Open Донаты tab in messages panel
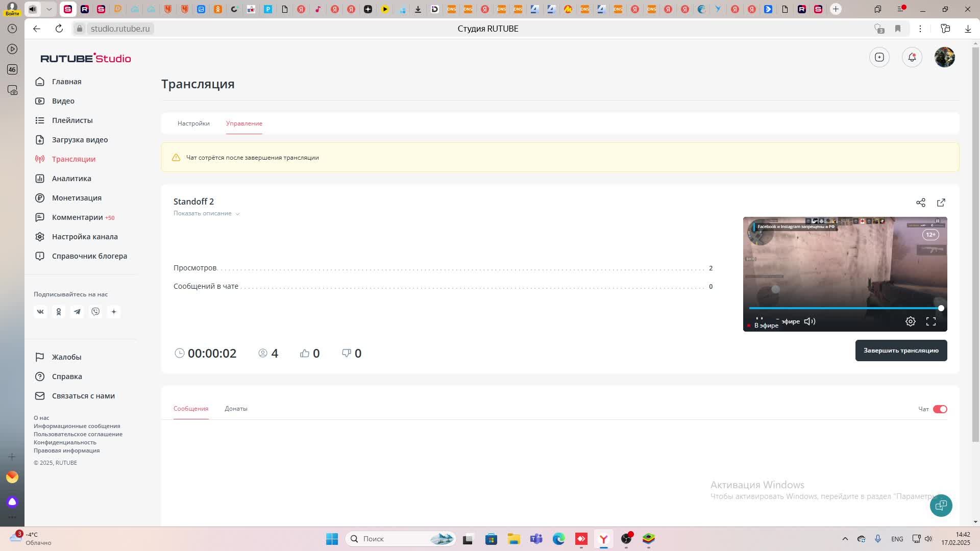 click(236, 408)
